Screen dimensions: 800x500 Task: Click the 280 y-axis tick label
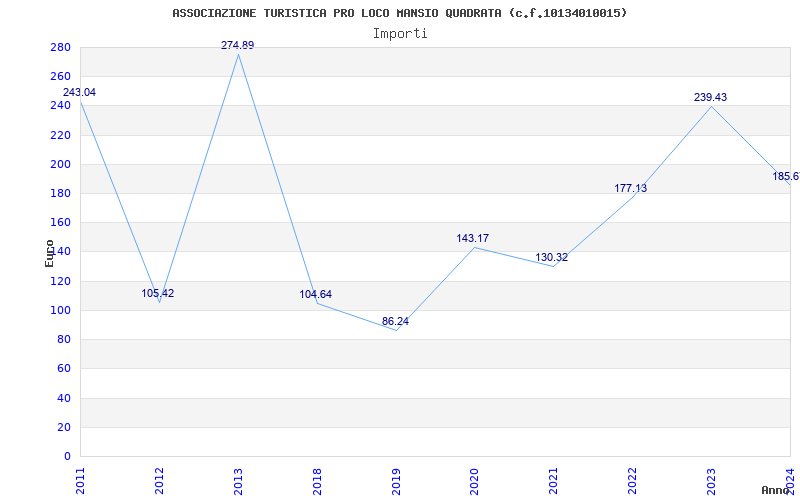(60, 47)
